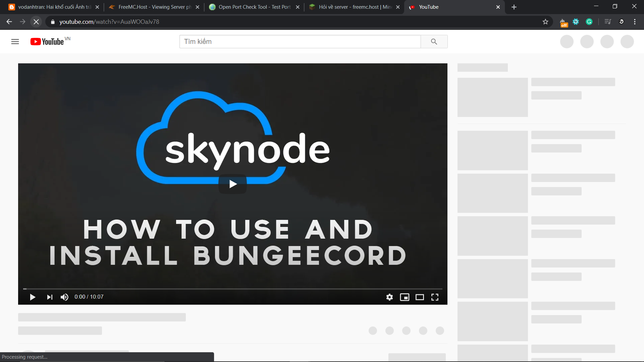Image resolution: width=644 pixels, height=362 pixels.
Task: Stop loading the page
Action: 36,22
